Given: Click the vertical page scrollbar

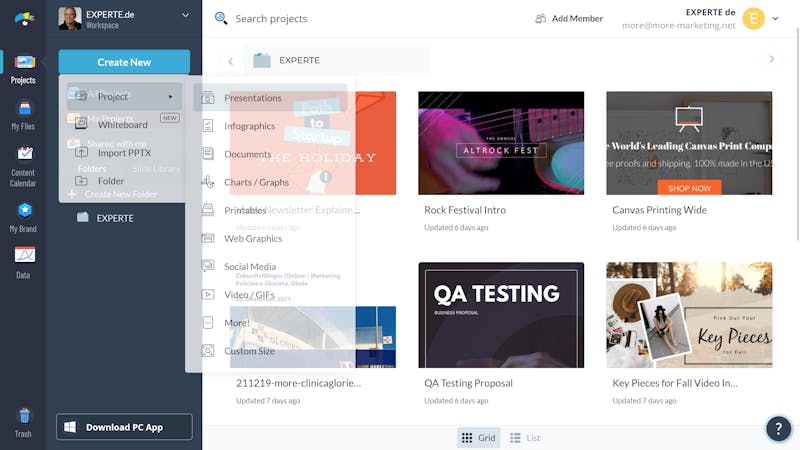Looking at the screenshot, I should click(x=797, y=133).
